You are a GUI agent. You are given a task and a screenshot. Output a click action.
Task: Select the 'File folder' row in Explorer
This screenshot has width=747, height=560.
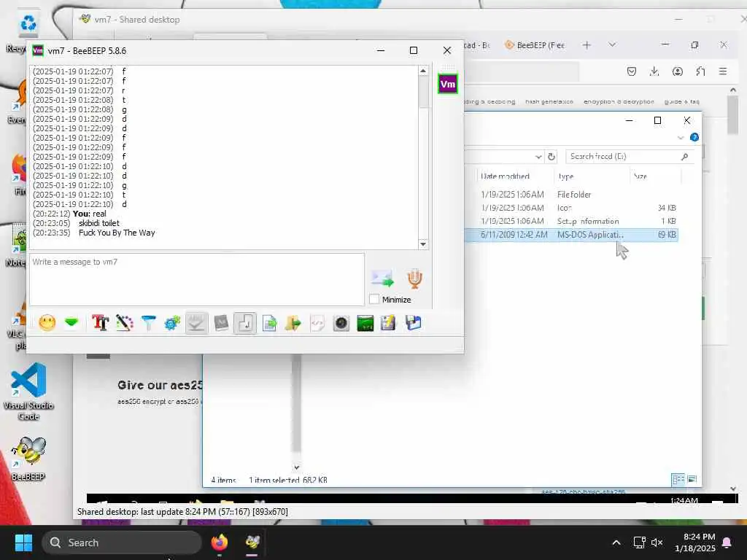point(570,195)
